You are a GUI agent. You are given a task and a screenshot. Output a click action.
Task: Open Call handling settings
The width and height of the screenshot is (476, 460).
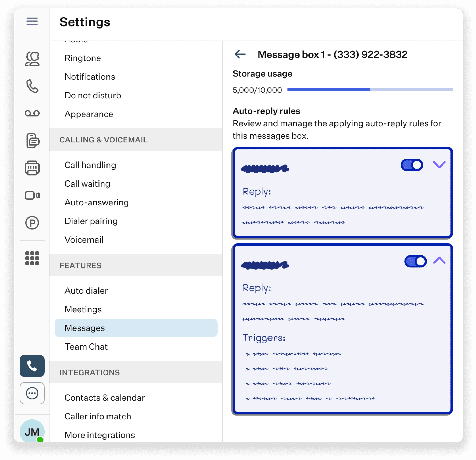[x=90, y=165]
